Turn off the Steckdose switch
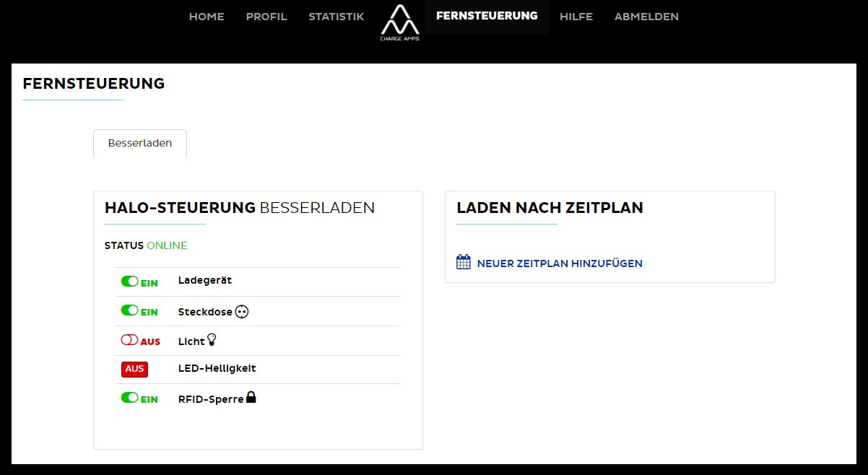This screenshot has height=475, width=868. (x=130, y=310)
